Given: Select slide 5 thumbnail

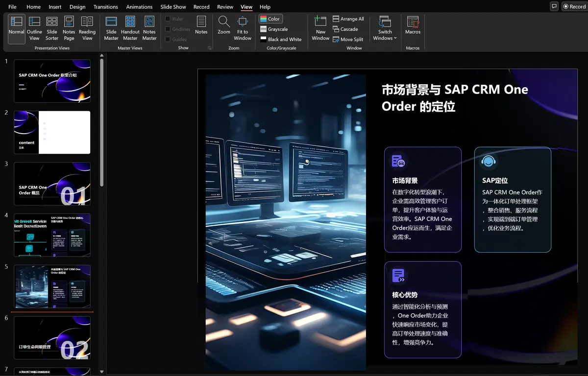Looking at the screenshot, I should [x=52, y=286].
